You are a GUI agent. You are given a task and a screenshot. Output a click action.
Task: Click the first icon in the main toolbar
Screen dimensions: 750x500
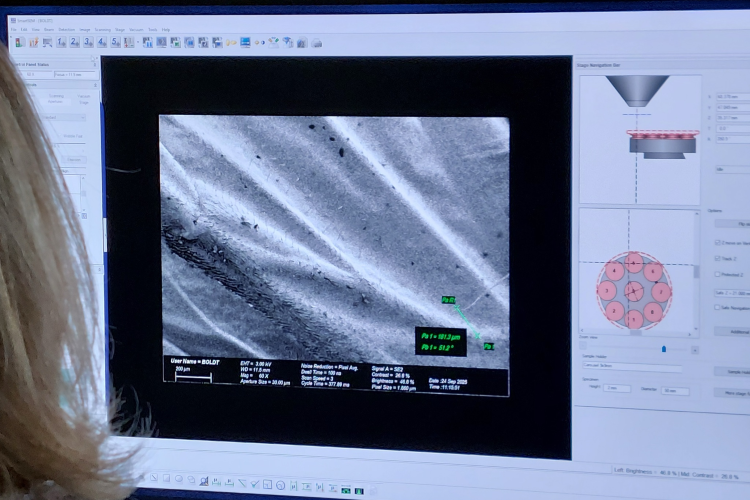click(18, 42)
